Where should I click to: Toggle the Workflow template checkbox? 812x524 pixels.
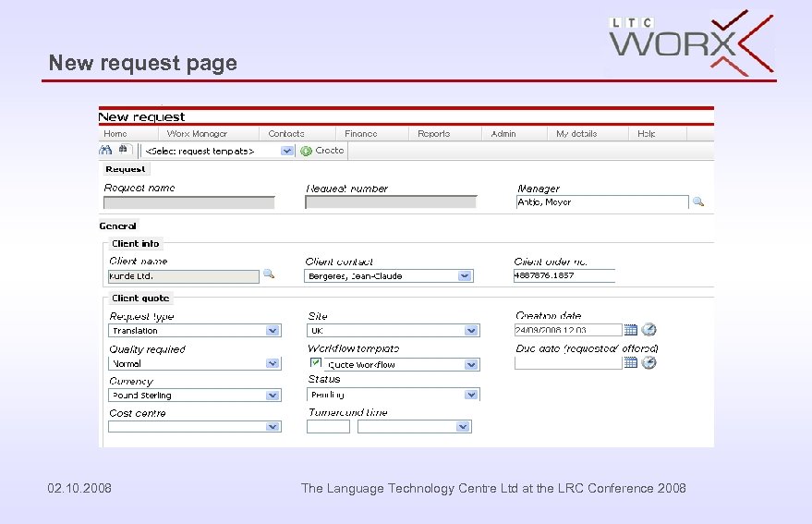click(315, 362)
